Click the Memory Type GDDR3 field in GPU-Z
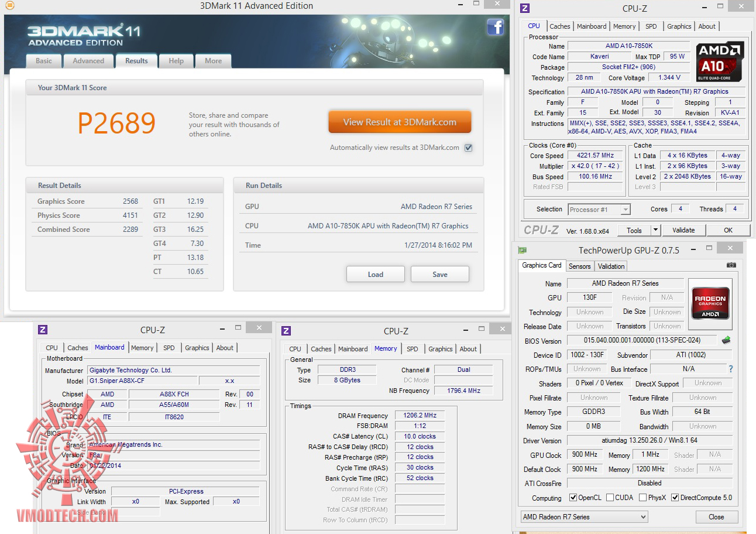 593,412
